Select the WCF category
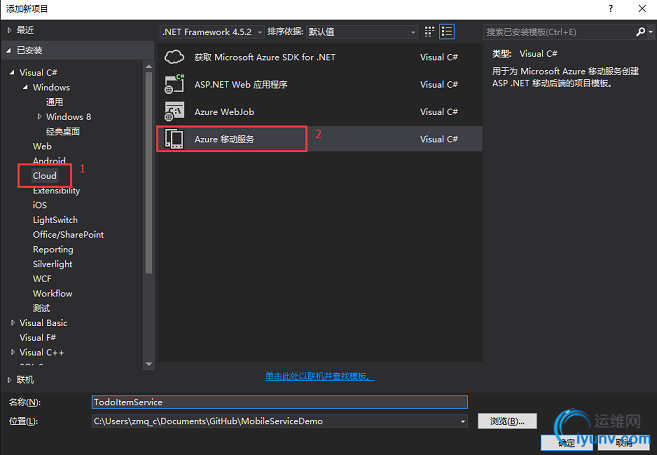 click(x=42, y=279)
